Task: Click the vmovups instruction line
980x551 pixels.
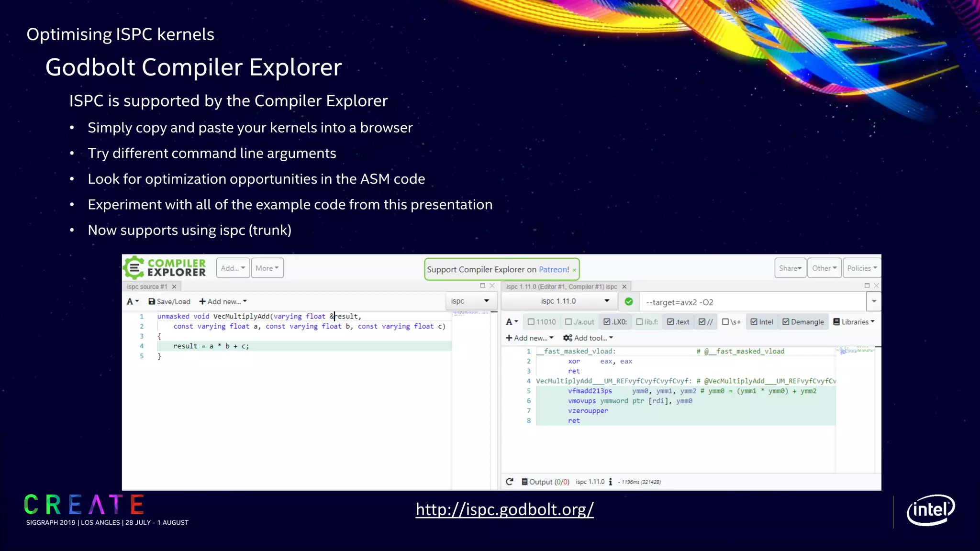Action: pyautogui.click(x=686, y=401)
